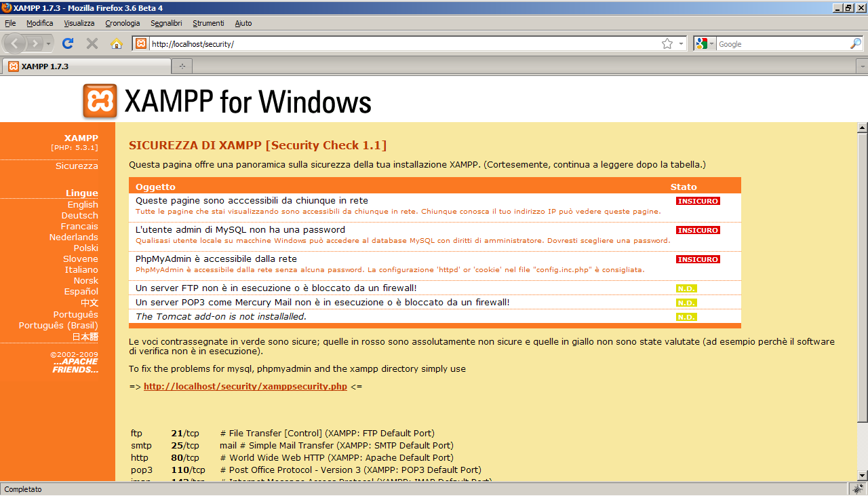Screen dimensions: 868x496
Task: Open the Home page icon
Action: coord(117,43)
